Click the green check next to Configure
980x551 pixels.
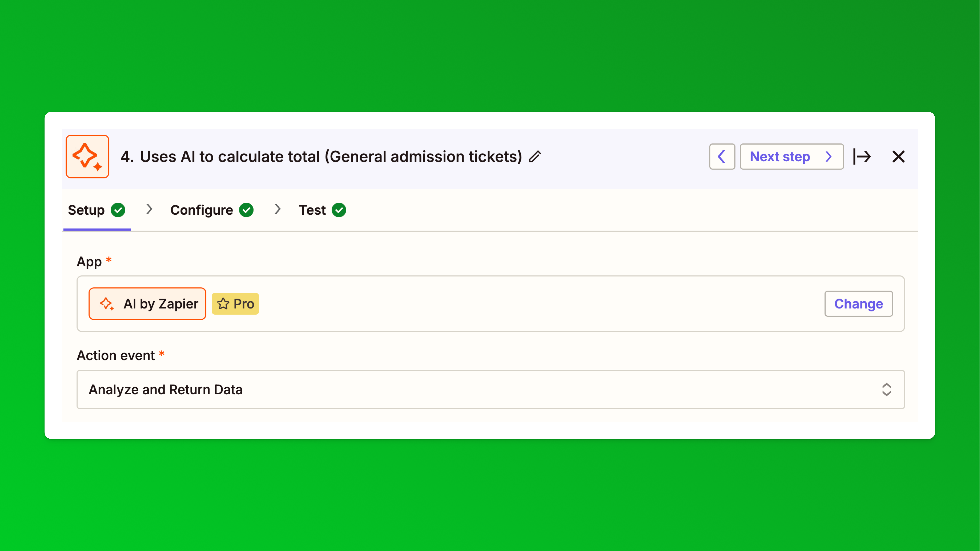246,210
